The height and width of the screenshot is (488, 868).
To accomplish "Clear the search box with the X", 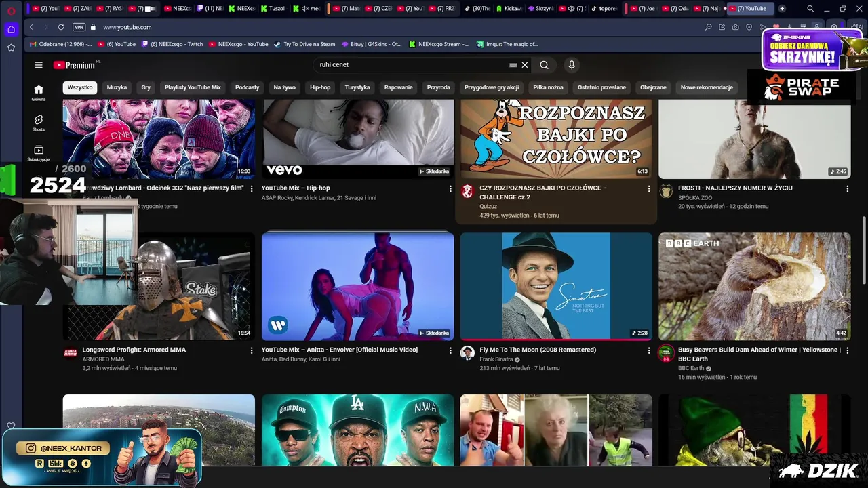I will pos(524,65).
